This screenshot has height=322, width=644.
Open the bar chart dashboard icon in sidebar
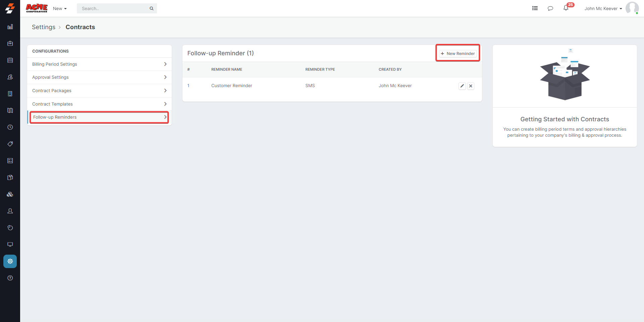[10, 27]
